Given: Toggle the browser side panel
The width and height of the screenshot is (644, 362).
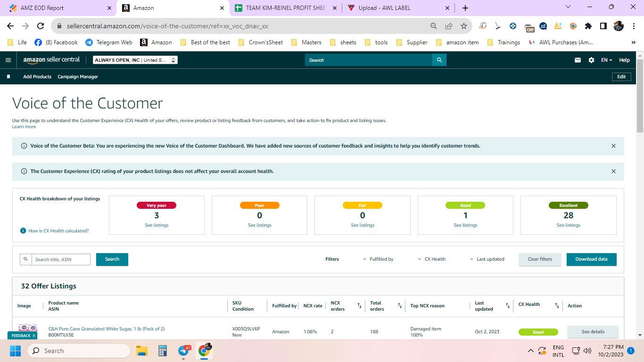Looking at the screenshot, I should pos(603,26).
